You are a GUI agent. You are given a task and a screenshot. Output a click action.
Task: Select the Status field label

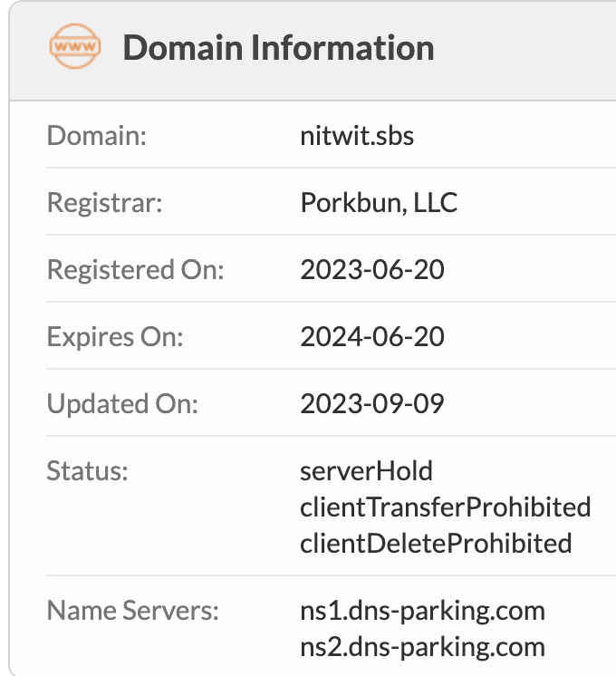88,470
